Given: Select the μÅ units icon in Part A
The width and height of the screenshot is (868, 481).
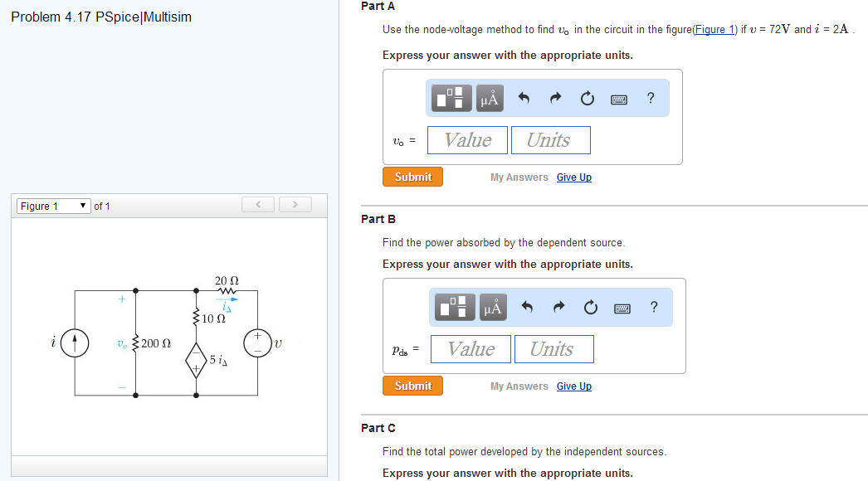Looking at the screenshot, I should [x=489, y=98].
